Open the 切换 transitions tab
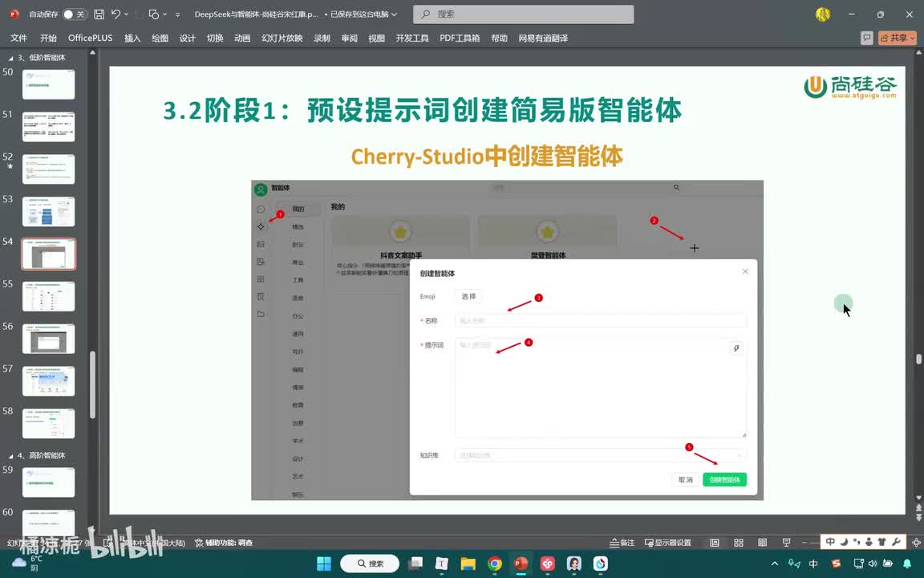924x578 pixels. click(215, 38)
